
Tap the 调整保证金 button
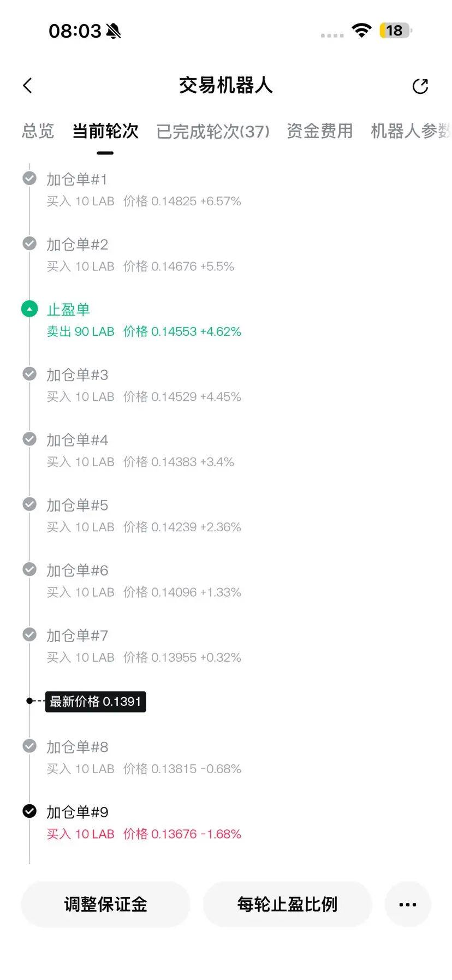pos(105,904)
